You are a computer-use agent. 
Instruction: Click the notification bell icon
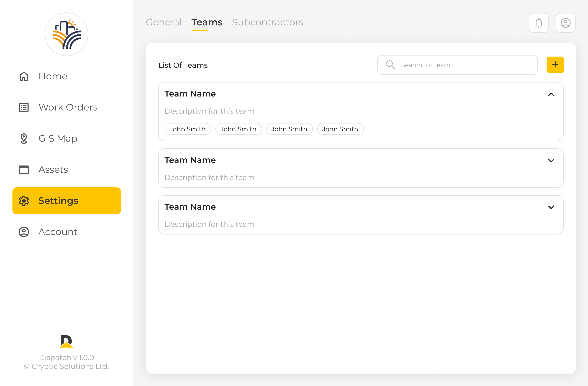(538, 23)
